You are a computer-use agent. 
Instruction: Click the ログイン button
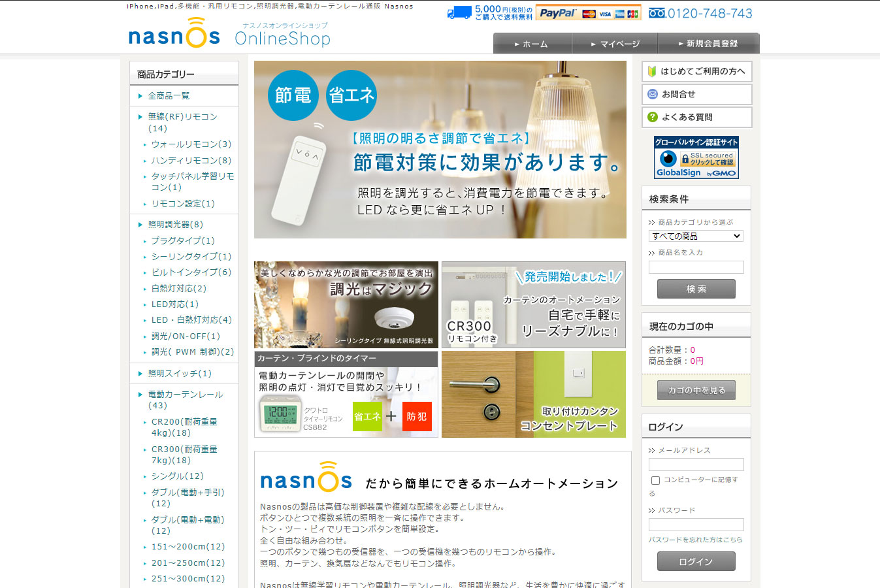tap(696, 561)
